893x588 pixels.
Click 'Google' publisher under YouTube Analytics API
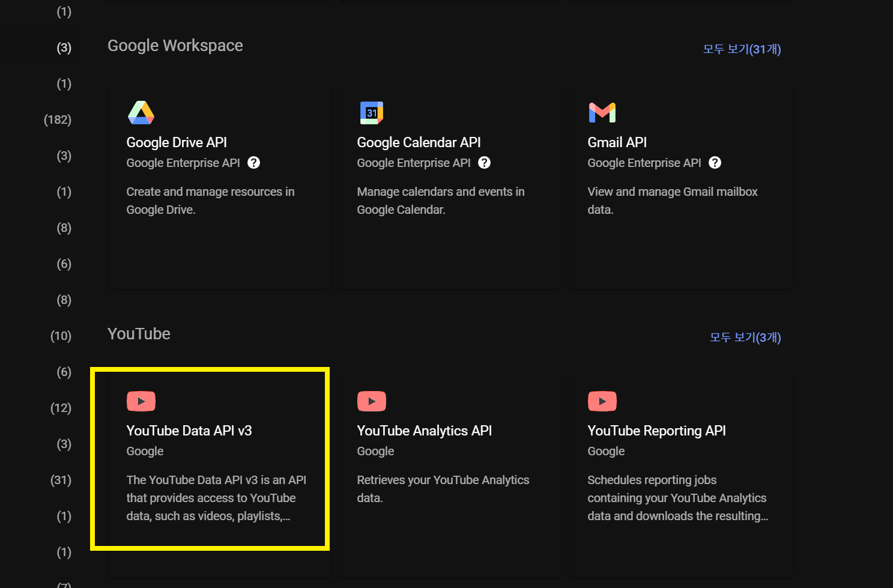pyautogui.click(x=375, y=451)
